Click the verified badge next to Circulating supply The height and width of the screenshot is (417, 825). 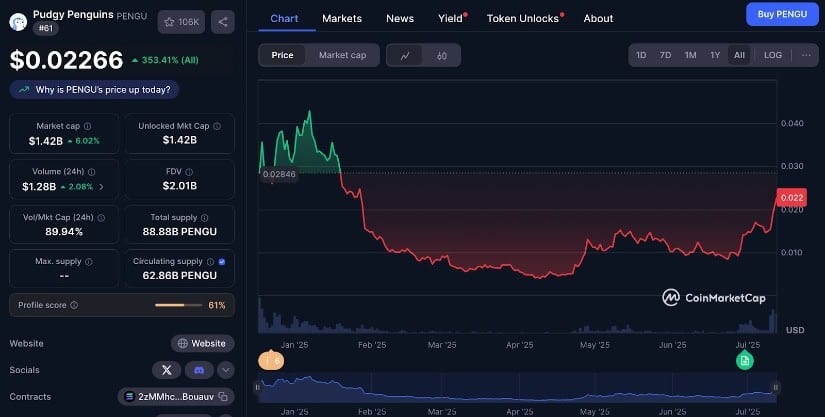coord(222,262)
